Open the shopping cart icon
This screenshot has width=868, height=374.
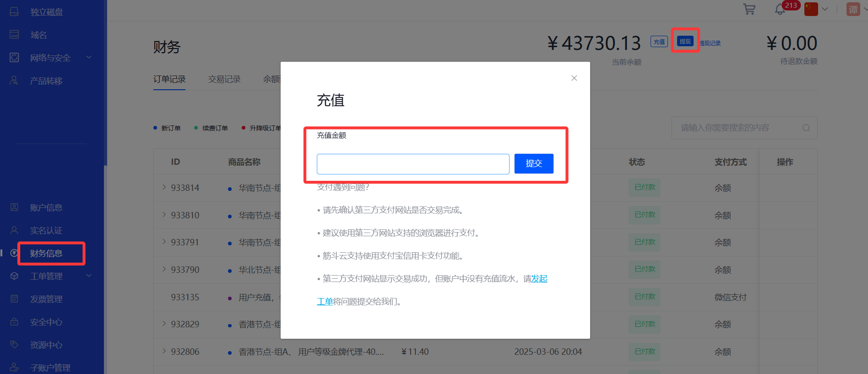click(x=749, y=9)
